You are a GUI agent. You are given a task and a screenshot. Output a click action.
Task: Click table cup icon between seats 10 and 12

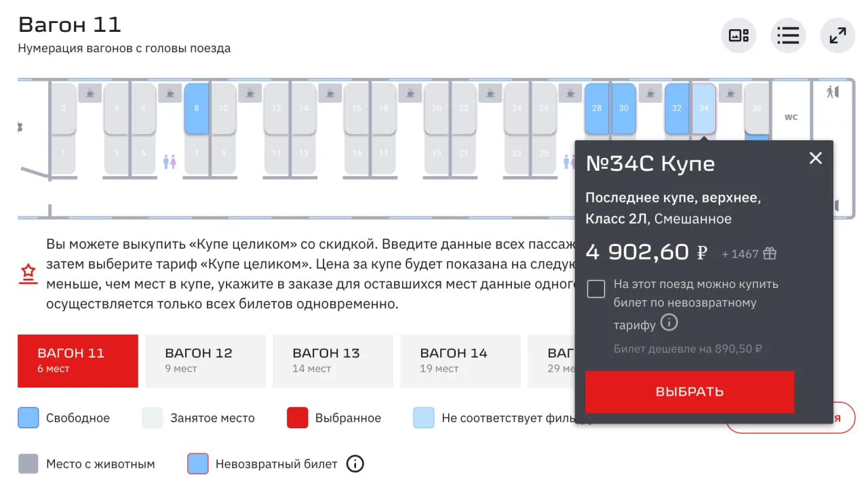pyautogui.click(x=250, y=93)
